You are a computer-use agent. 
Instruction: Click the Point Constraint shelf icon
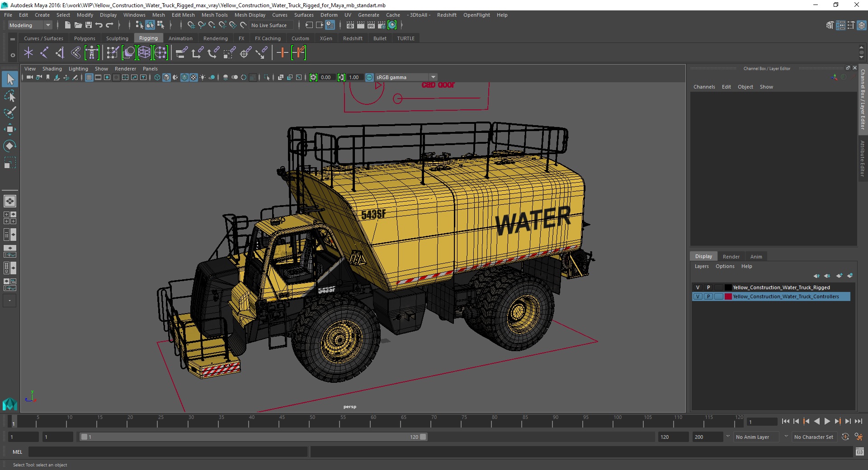pyautogui.click(x=198, y=53)
